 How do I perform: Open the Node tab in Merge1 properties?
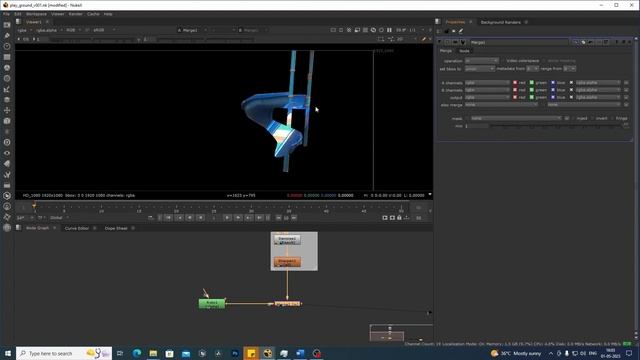[464, 51]
